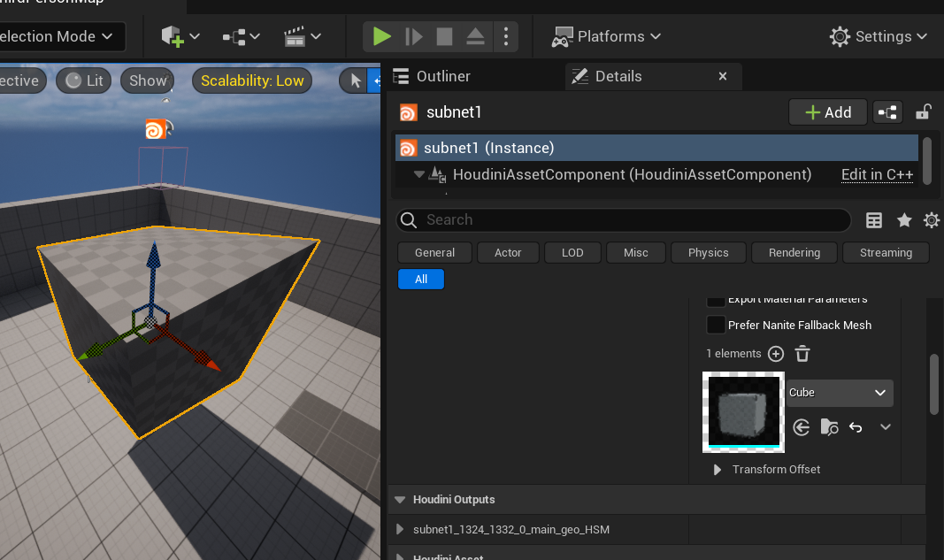Open the Lit view mode menu
The image size is (944, 560).
pos(84,81)
